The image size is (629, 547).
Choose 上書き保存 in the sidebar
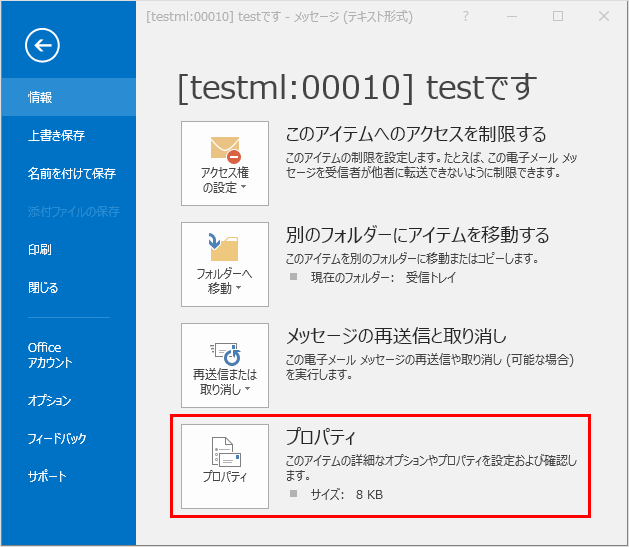[56, 135]
